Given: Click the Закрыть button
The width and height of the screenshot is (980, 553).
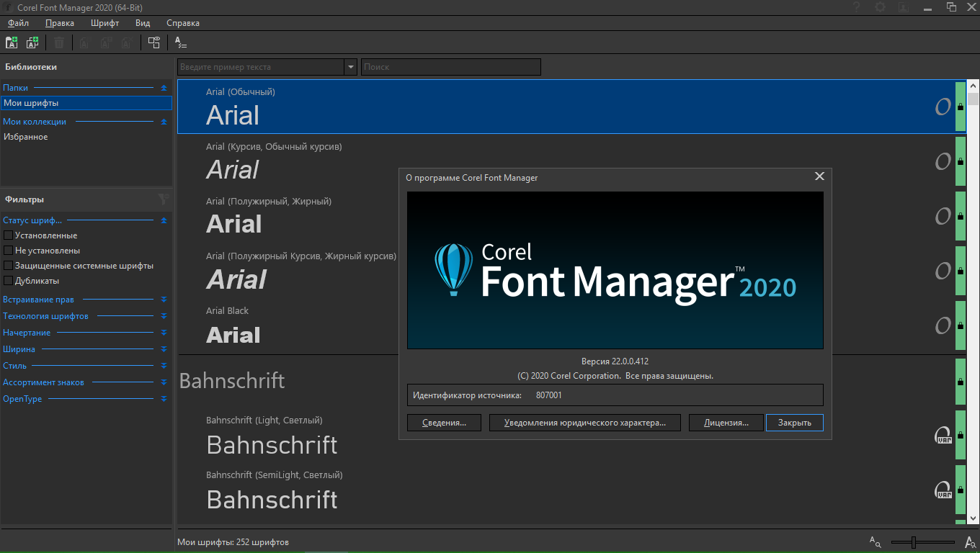Looking at the screenshot, I should pyautogui.click(x=794, y=423).
